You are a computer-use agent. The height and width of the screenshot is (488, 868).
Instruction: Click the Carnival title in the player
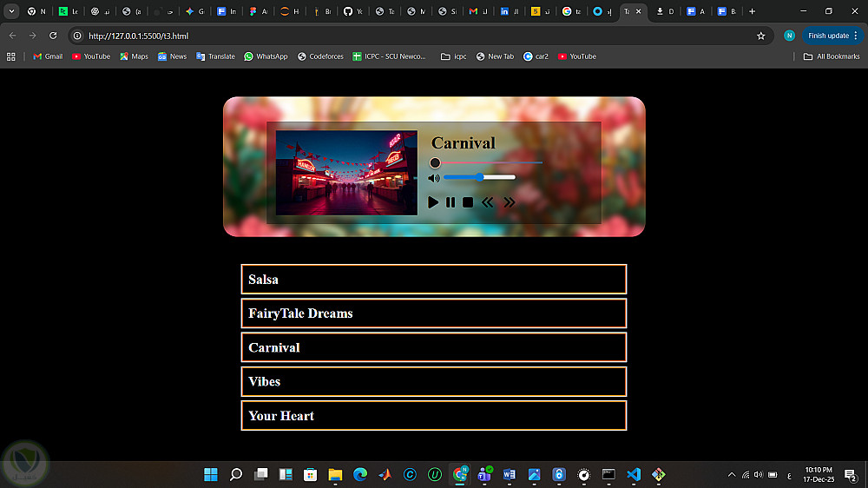tap(464, 143)
